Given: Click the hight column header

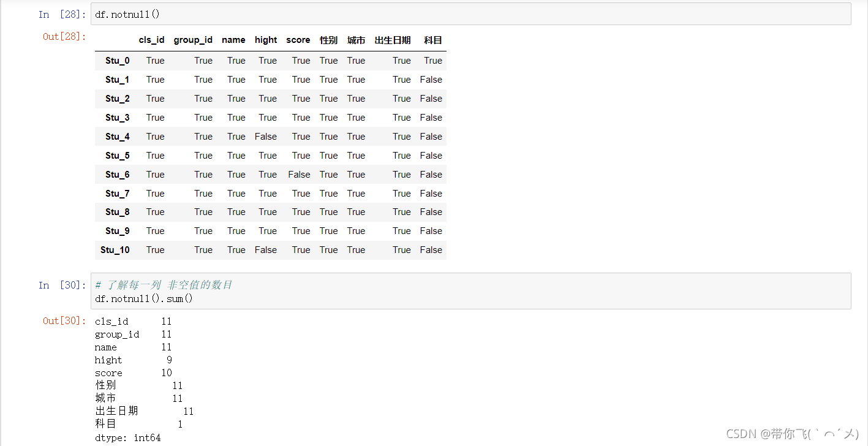Looking at the screenshot, I should (266, 40).
